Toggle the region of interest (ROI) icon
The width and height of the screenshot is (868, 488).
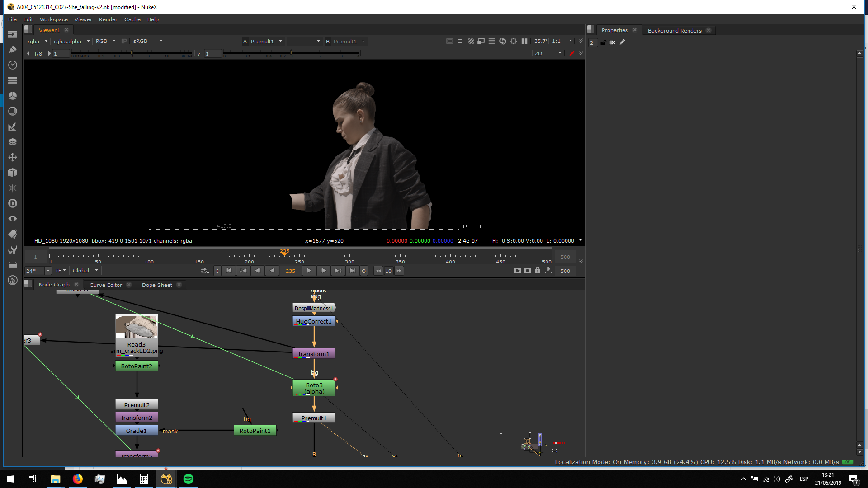pyautogui.click(x=514, y=41)
